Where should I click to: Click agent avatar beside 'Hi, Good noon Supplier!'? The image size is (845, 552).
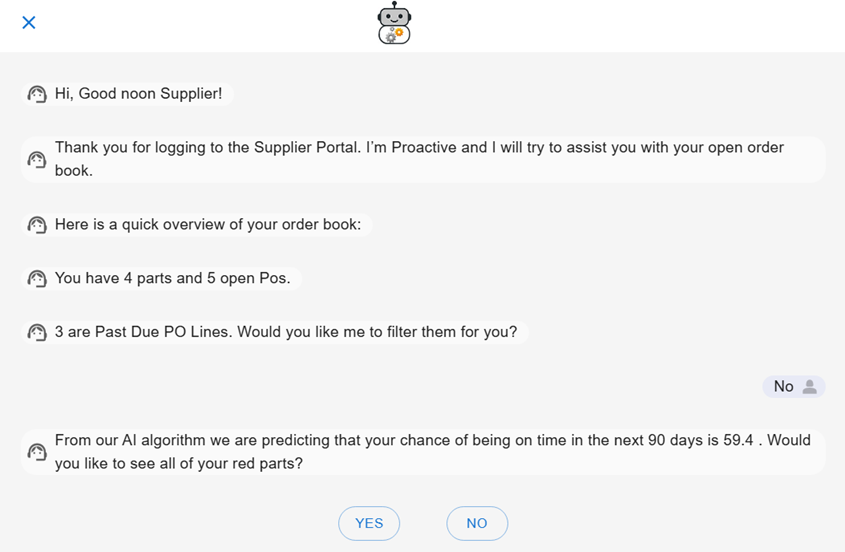(x=37, y=94)
